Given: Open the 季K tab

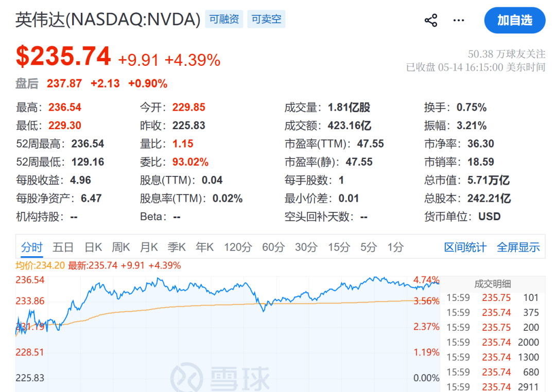Looking at the screenshot, I should (x=177, y=247).
